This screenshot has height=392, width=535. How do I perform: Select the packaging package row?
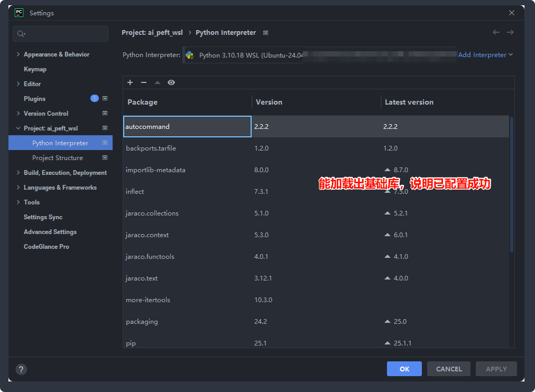click(x=316, y=321)
